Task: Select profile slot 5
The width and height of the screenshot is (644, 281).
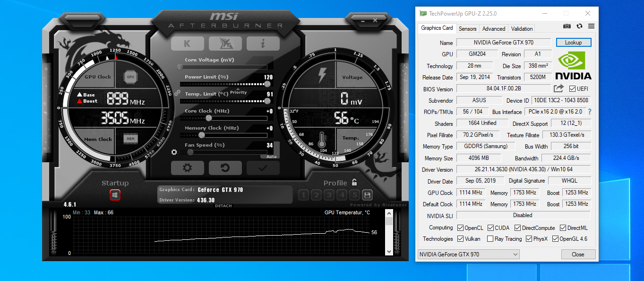Action: click(354, 194)
